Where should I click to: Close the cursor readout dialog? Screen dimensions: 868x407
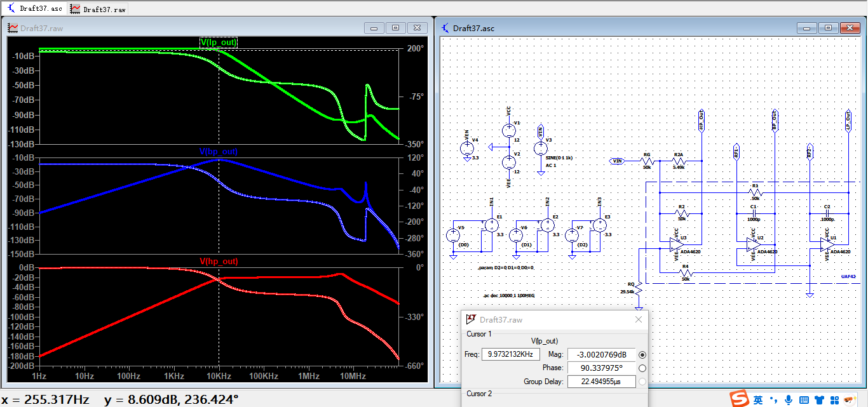(x=639, y=319)
